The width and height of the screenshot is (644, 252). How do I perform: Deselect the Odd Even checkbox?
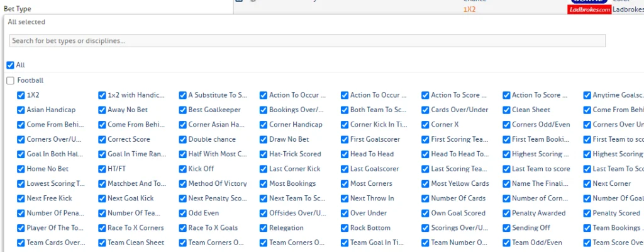(183, 213)
